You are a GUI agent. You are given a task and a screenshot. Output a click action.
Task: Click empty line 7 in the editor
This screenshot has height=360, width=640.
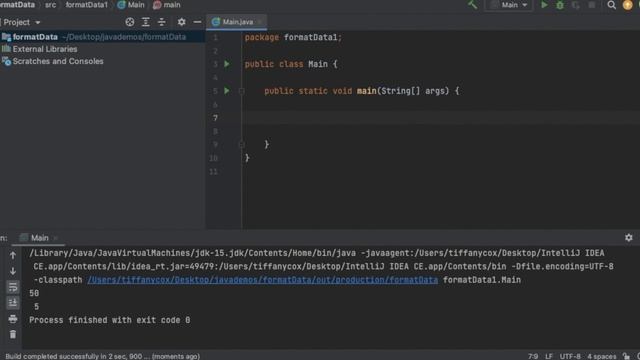(x=441, y=118)
